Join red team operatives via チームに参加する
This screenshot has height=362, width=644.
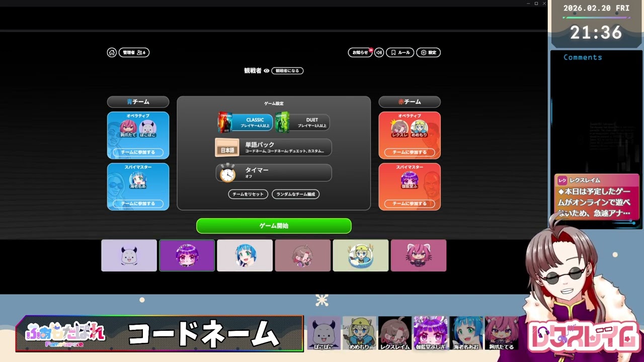pos(410,152)
